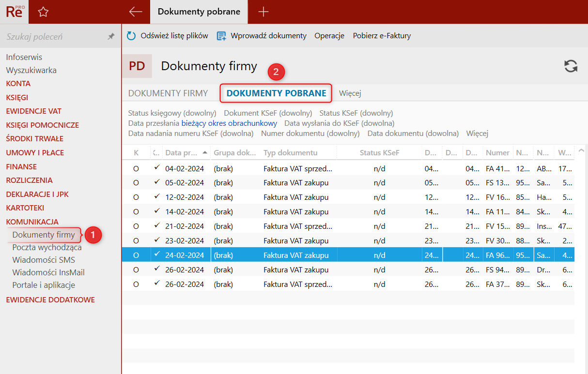The width and height of the screenshot is (588, 374).
Task: Go back using the left arrow
Action: 136,12
